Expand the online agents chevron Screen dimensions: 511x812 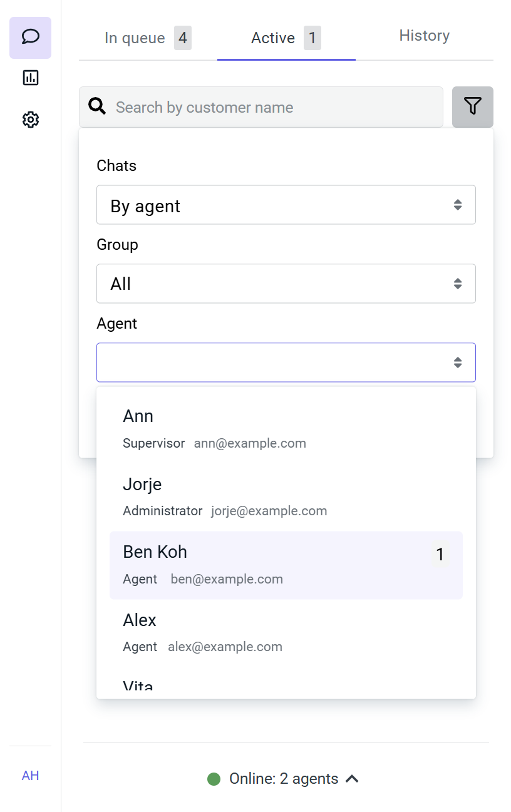pyautogui.click(x=353, y=779)
